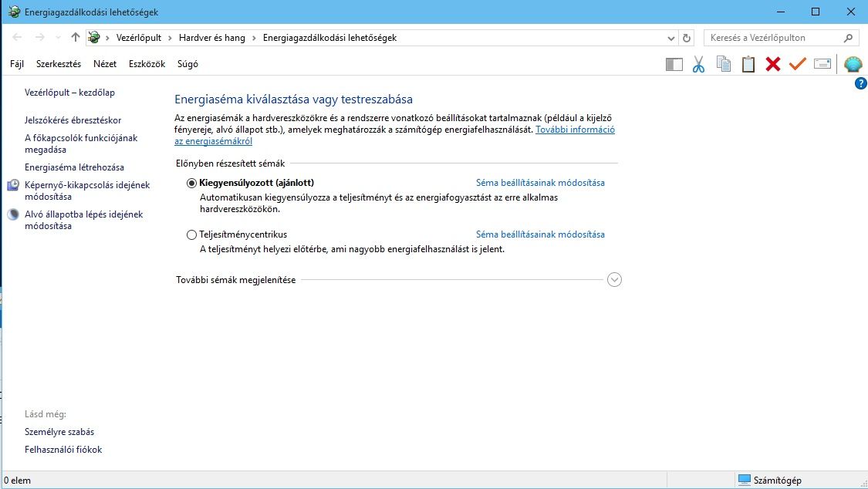Open the Eszközök menu

click(147, 63)
